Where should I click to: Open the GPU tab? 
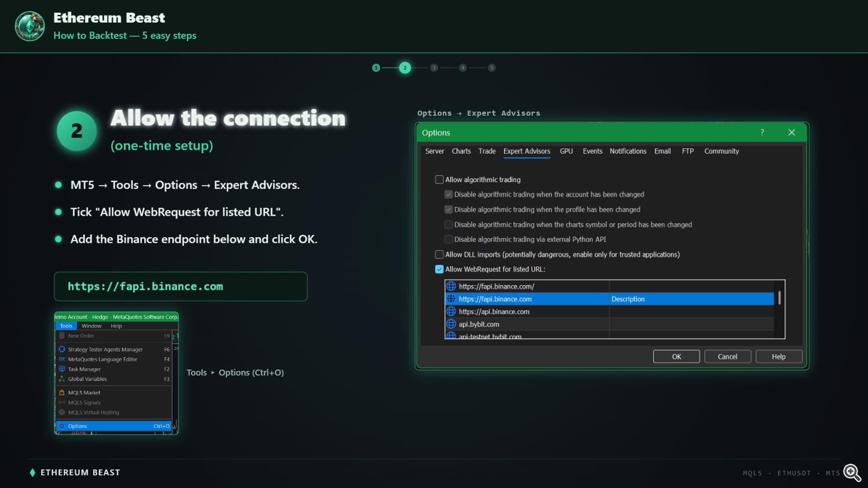[x=567, y=151]
